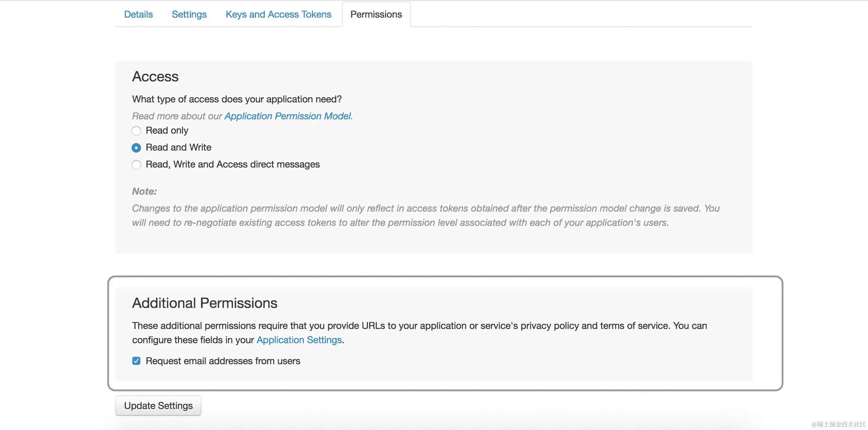Select Read, Write and Access direct messages radio

tap(136, 164)
